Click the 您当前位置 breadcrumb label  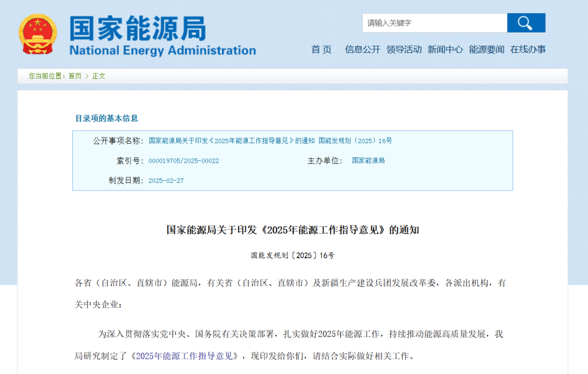[x=47, y=76]
